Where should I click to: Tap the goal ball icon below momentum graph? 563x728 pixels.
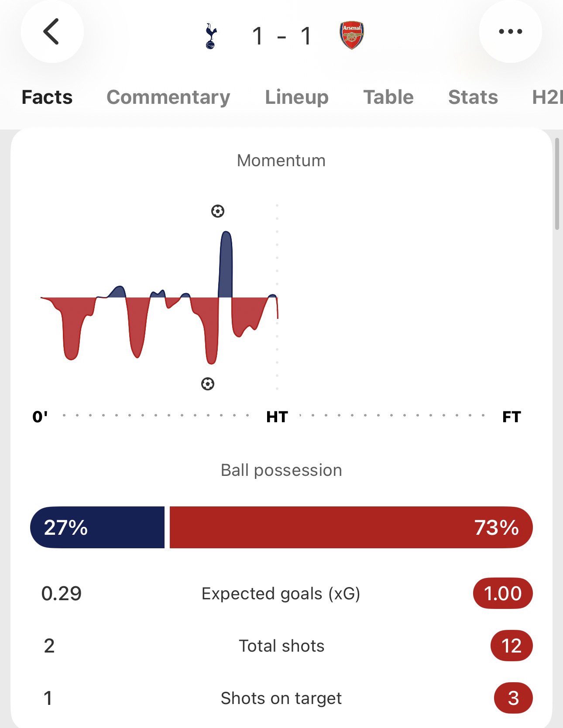pos(208,384)
